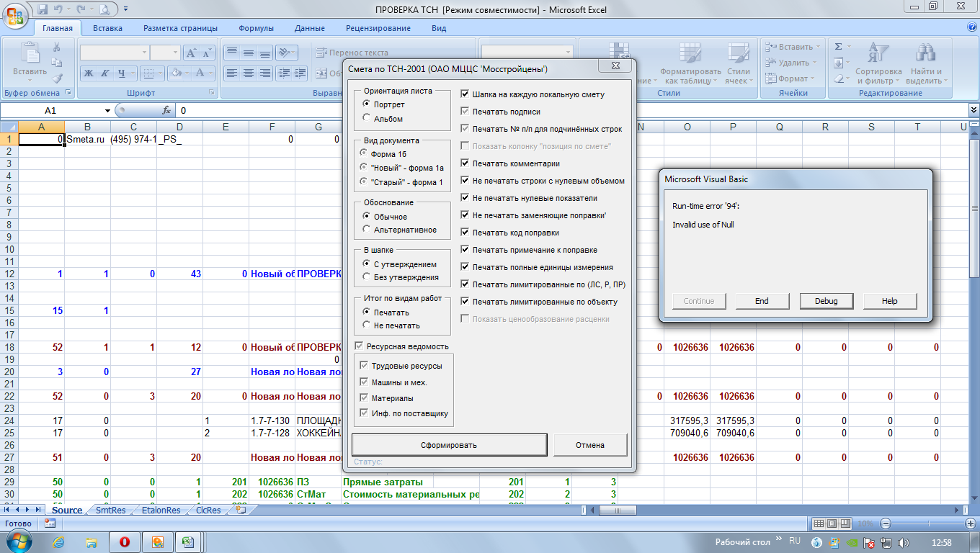Toggle Печатать комментарии checkbox
Screen dimensions: 980x553
tap(465, 163)
